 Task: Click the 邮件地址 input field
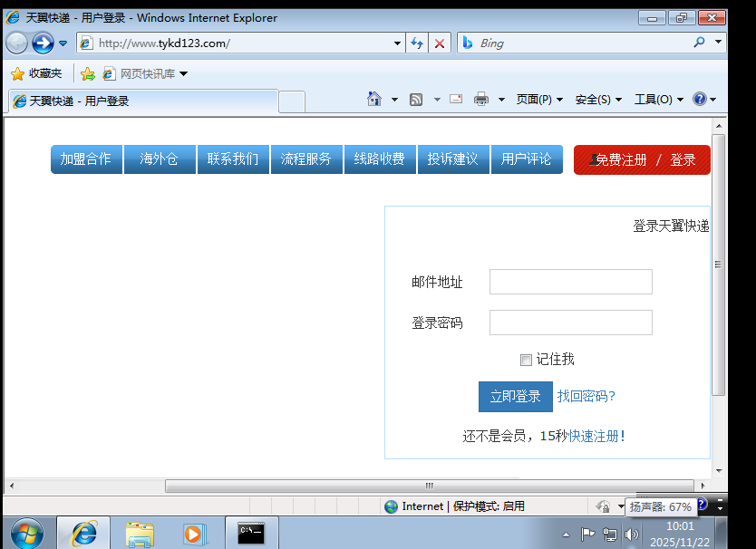pos(570,282)
